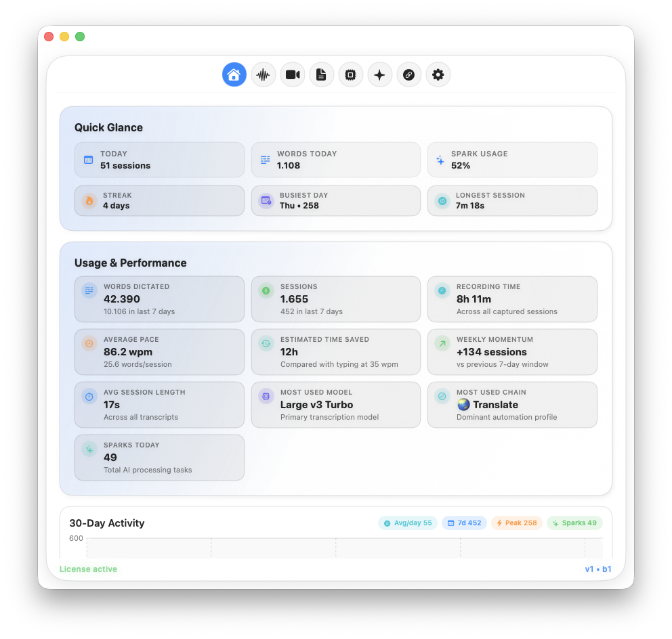The image size is (672, 639).
Task: Click the clock icon in Longest Session card
Action: [442, 200]
